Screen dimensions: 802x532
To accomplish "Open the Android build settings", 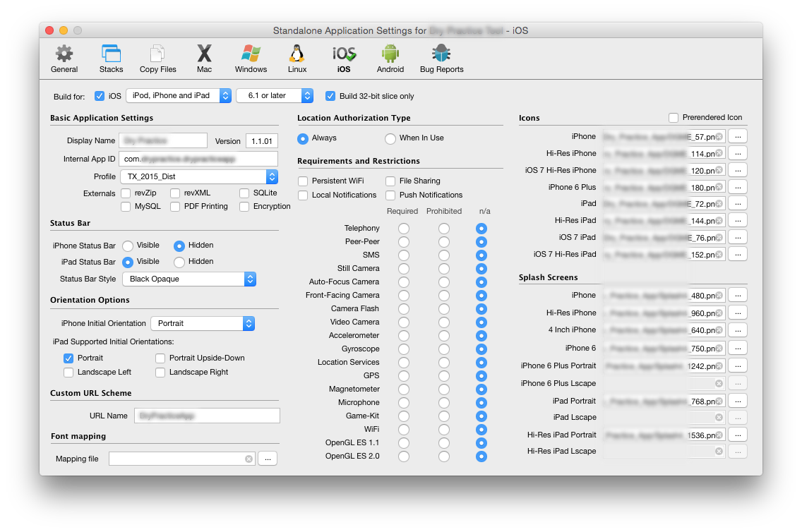I will pos(390,59).
